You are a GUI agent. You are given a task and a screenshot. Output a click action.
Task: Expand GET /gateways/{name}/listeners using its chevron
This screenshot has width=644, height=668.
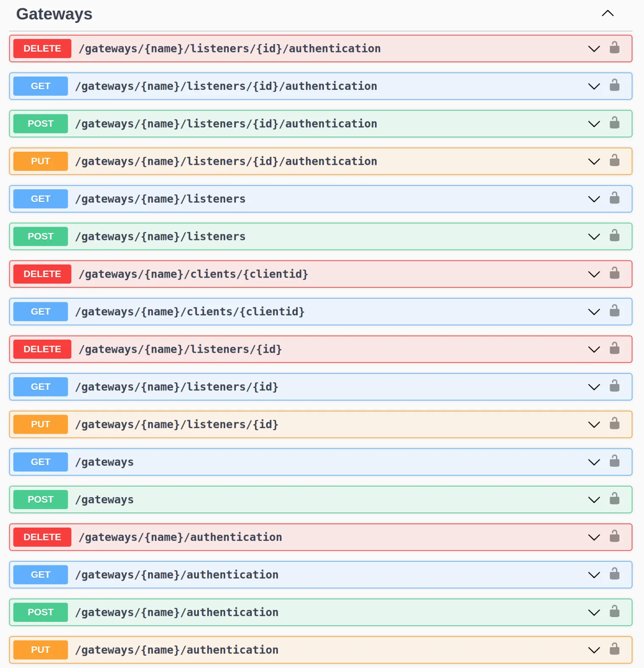(594, 199)
